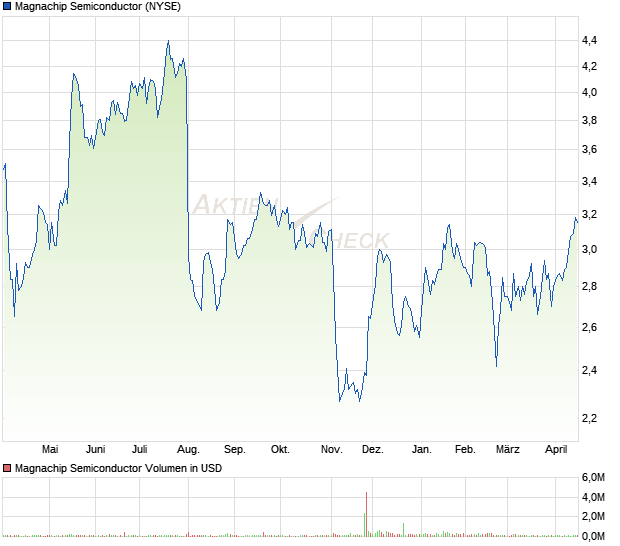
Task: Click the red volume legend swatch
Action: click(x=7, y=469)
